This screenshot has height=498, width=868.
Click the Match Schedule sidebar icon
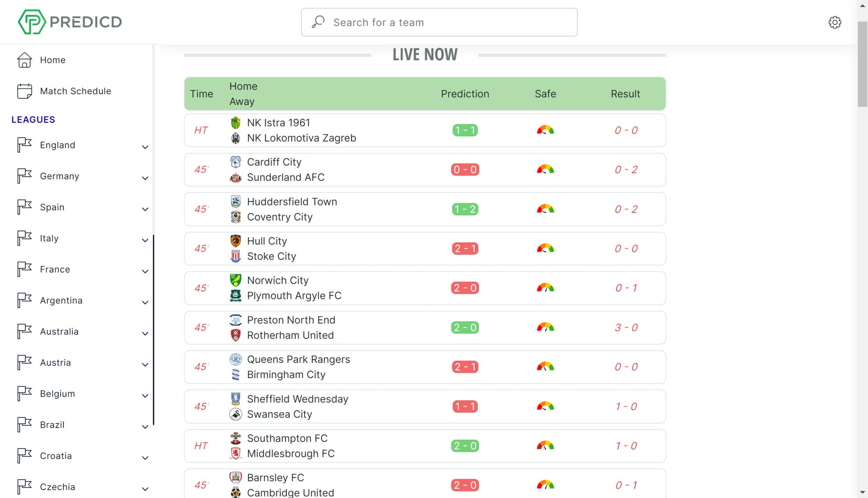24,91
